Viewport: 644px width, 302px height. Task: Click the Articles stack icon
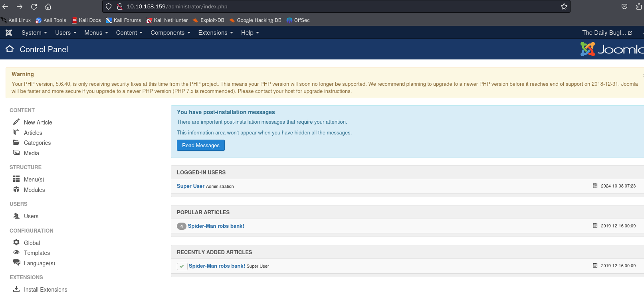(x=16, y=132)
